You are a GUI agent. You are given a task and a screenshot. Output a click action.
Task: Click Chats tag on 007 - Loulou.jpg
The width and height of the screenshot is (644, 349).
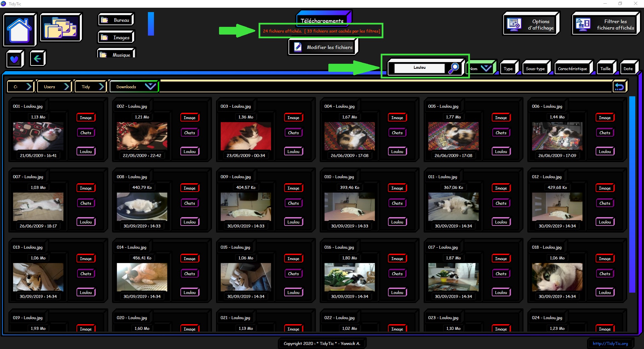86,203
